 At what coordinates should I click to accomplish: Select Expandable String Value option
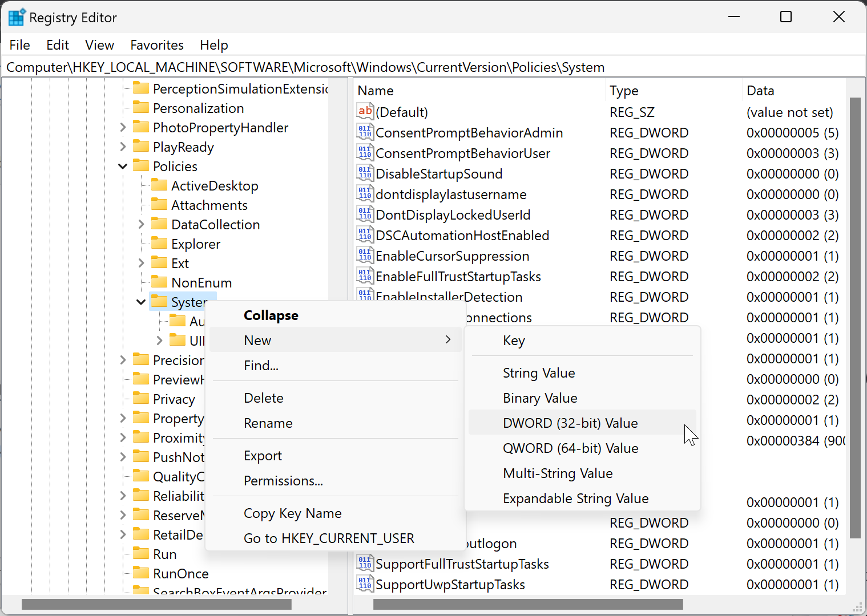point(582,498)
